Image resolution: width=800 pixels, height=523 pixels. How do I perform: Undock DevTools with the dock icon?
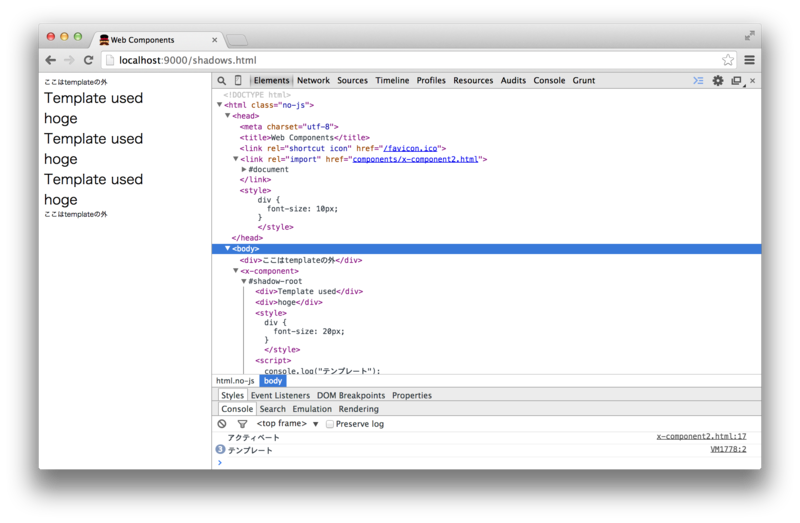737,81
